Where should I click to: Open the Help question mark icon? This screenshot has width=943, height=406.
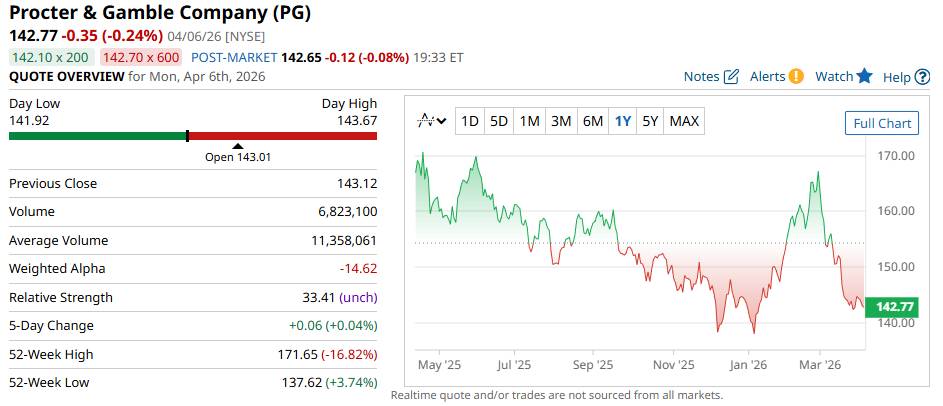point(921,77)
